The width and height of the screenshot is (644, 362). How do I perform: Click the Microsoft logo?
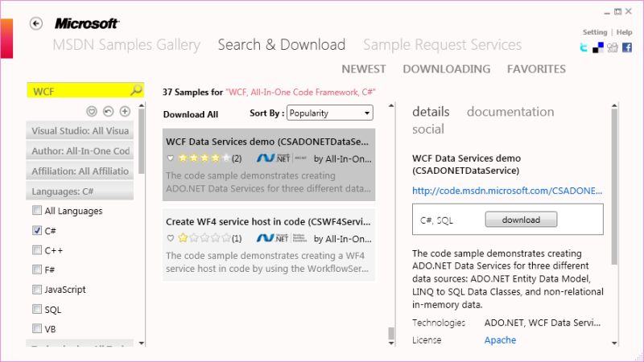tap(87, 23)
